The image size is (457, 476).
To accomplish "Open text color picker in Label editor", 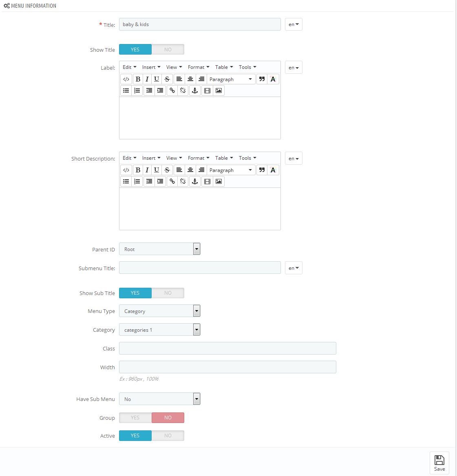I will (273, 79).
